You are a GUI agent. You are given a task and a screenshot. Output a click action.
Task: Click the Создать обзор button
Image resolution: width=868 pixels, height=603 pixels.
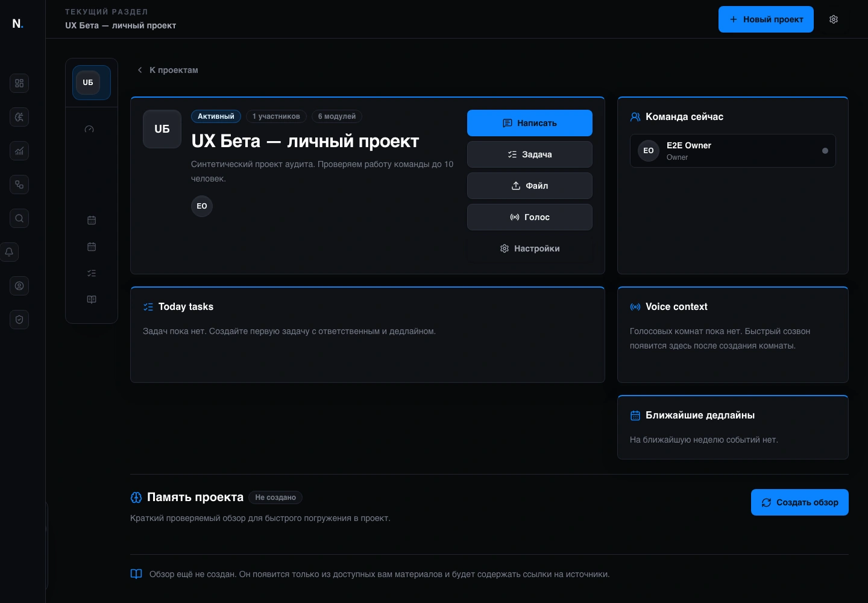(x=800, y=502)
